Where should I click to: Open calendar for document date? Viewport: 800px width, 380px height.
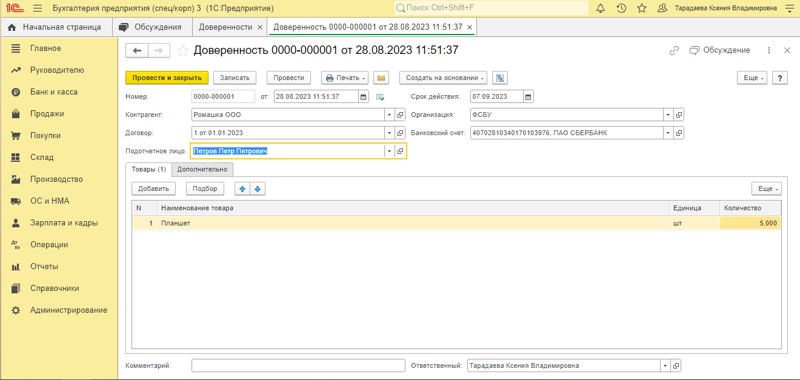(363, 96)
